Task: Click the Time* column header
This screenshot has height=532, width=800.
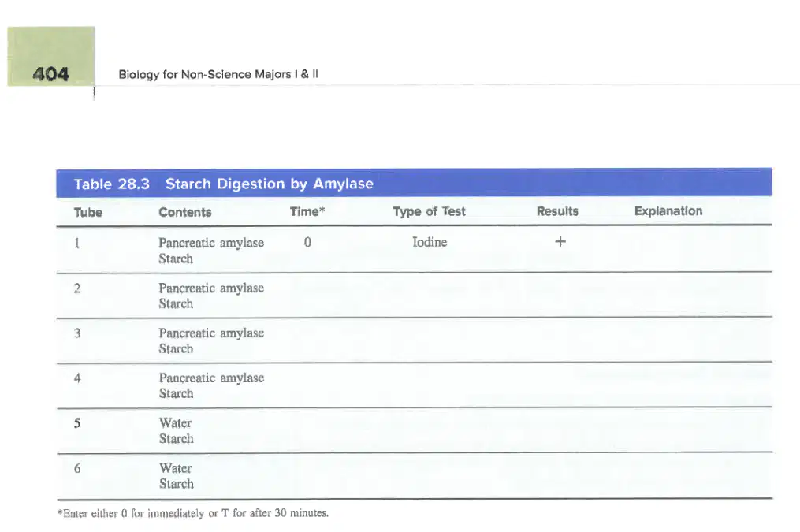Action: pyautogui.click(x=307, y=212)
